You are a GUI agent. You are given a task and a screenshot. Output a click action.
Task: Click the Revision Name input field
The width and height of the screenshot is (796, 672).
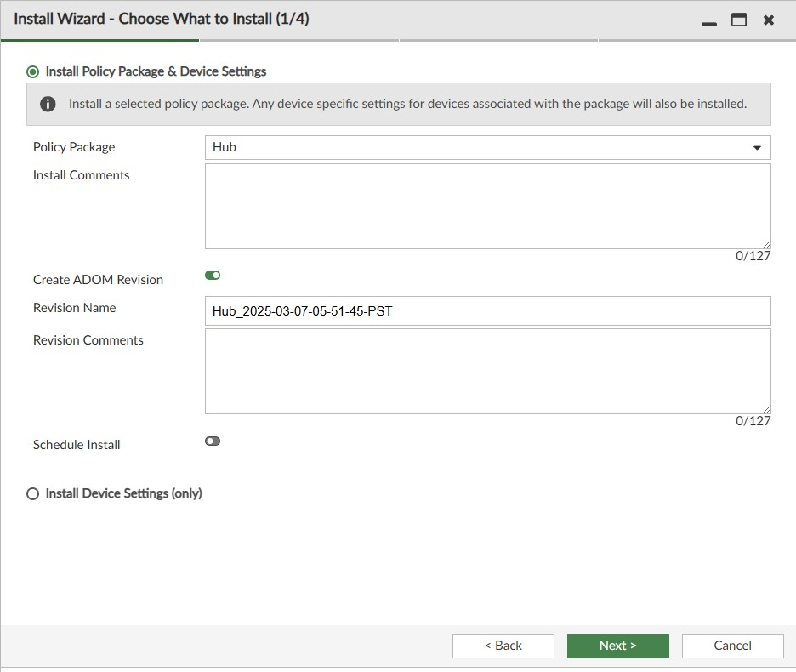487,311
